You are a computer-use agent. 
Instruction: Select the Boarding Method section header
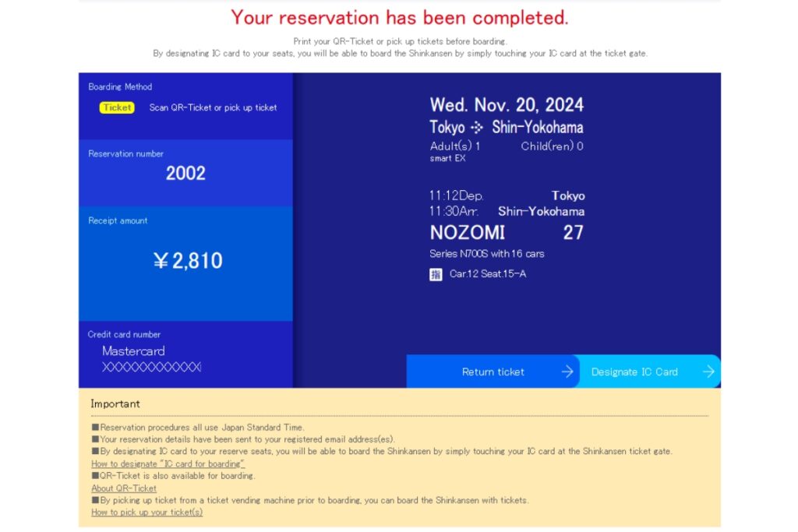click(119, 86)
